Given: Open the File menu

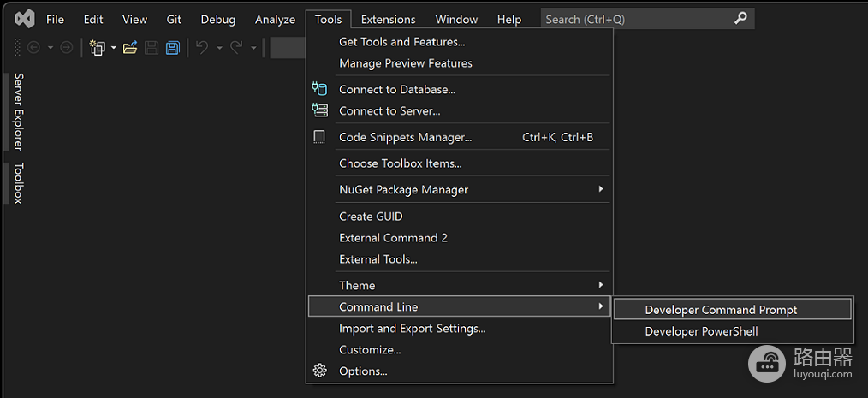Looking at the screenshot, I should click(55, 20).
